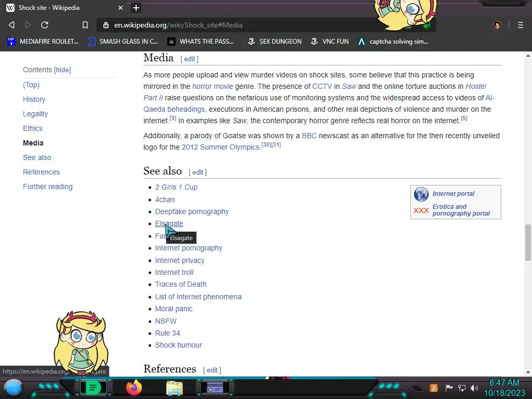The height and width of the screenshot is (399, 532).
Task: Open the VNC FUN bookmark
Action: coord(329,42)
